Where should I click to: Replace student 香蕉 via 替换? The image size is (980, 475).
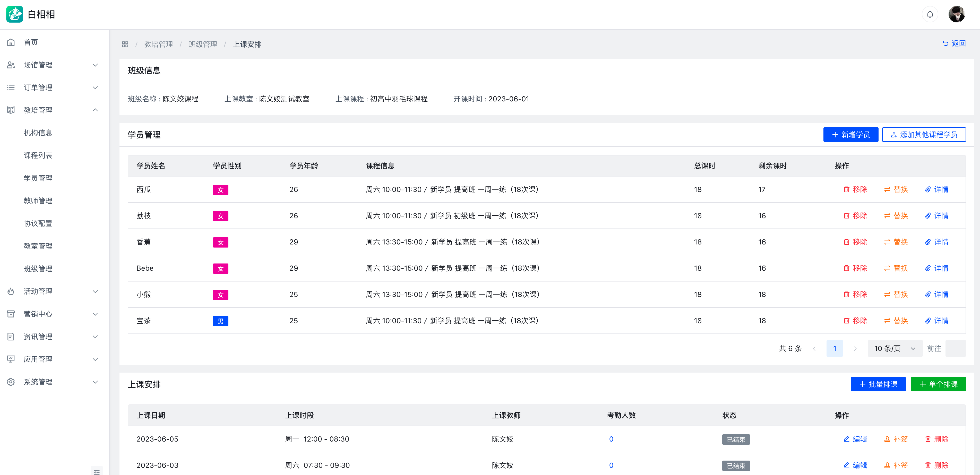click(896, 242)
